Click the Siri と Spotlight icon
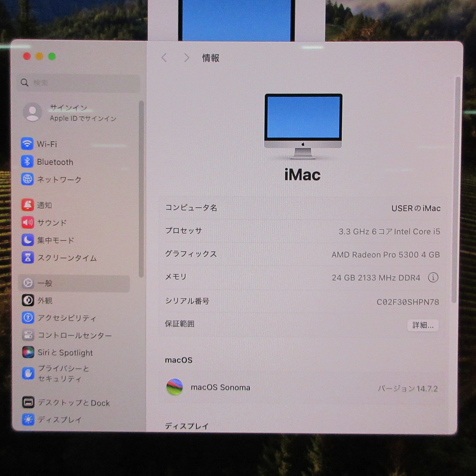The height and width of the screenshot is (476, 476). click(28, 352)
